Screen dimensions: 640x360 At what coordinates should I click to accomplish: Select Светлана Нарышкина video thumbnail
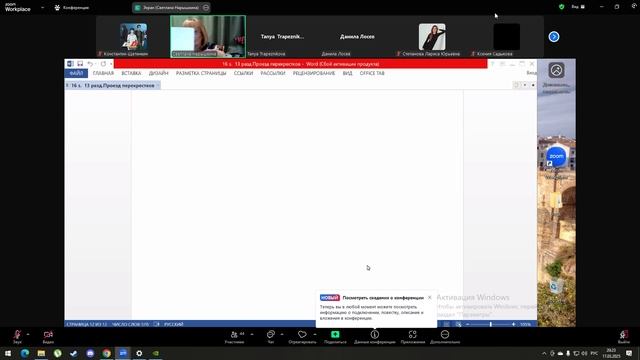pos(208,36)
